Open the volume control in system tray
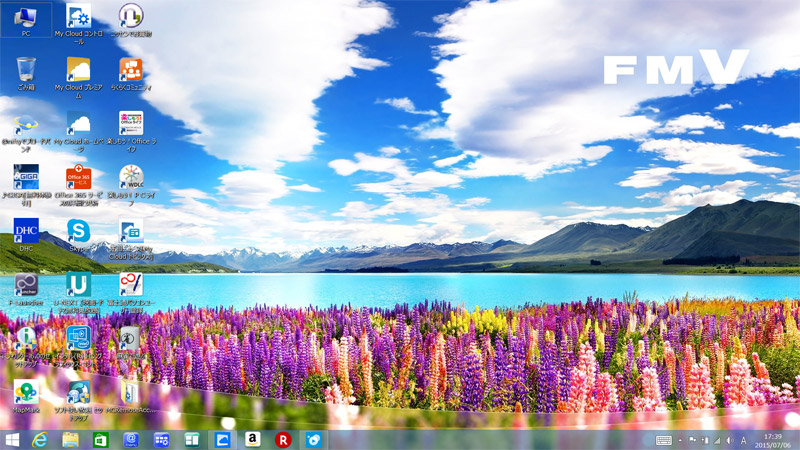The height and width of the screenshot is (450, 800). pos(729,440)
